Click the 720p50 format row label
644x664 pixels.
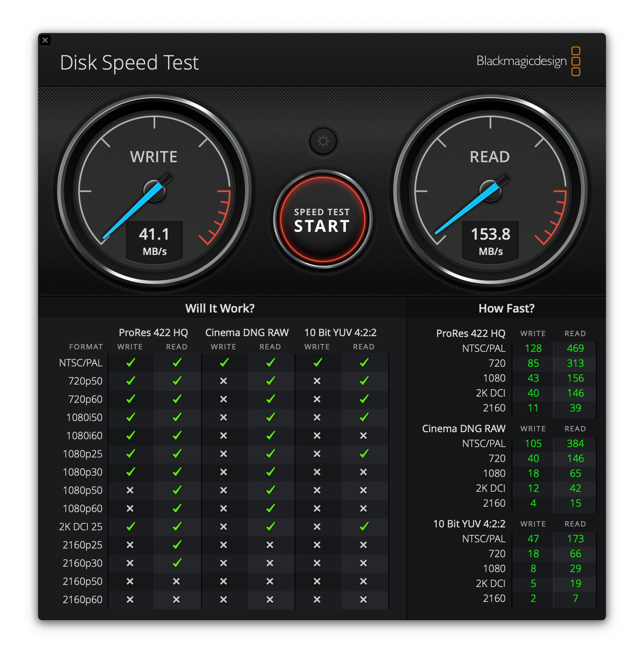[x=85, y=381]
